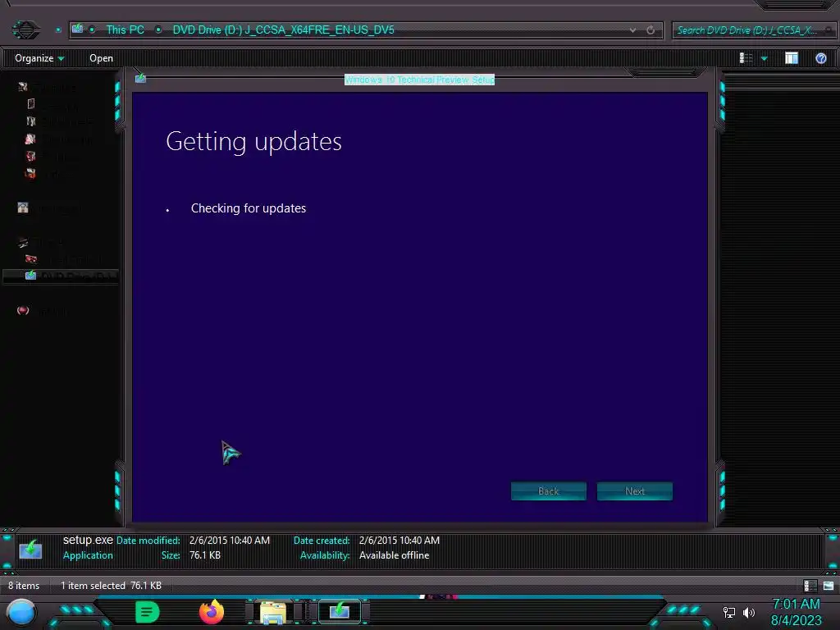840x630 pixels.
Task: Open the Start orb
Action: 21,612
